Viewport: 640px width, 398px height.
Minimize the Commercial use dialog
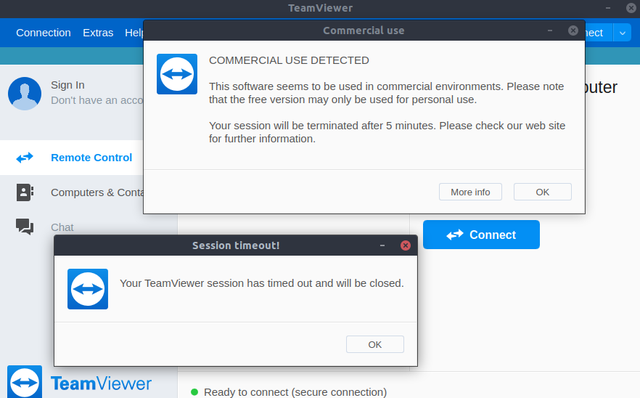(550, 31)
